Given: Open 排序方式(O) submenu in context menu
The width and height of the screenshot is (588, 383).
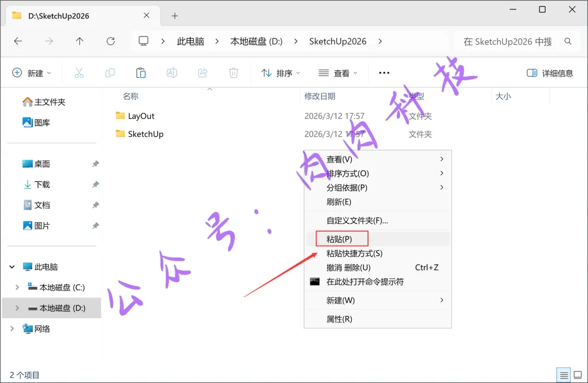Looking at the screenshot, I should [x=378, y=173].
